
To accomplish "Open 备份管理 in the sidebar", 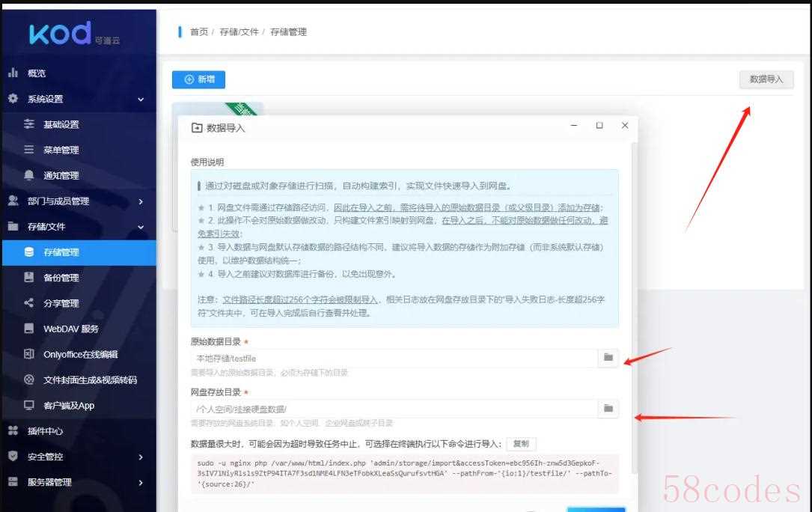I will [x=79, y=278].
